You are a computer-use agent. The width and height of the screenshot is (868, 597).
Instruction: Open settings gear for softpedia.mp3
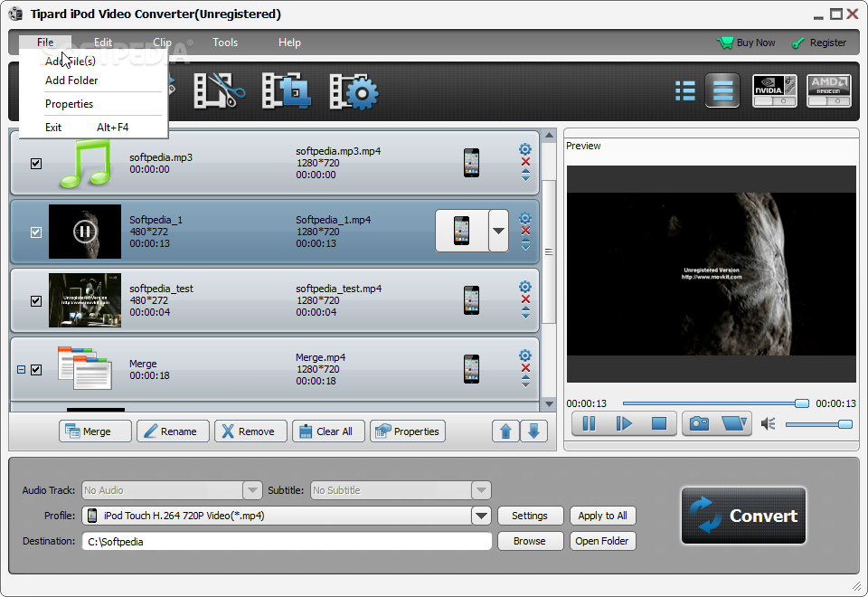525,149
